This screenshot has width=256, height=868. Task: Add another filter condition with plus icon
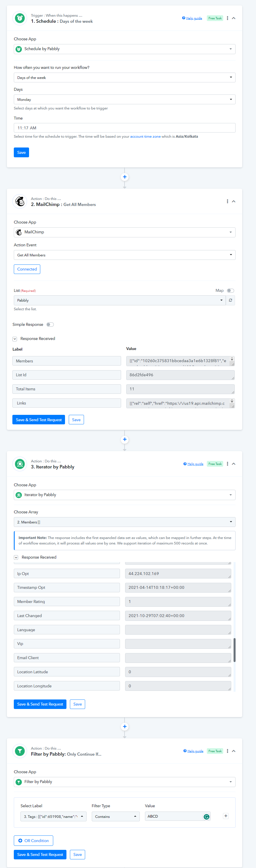coord(226,816)
